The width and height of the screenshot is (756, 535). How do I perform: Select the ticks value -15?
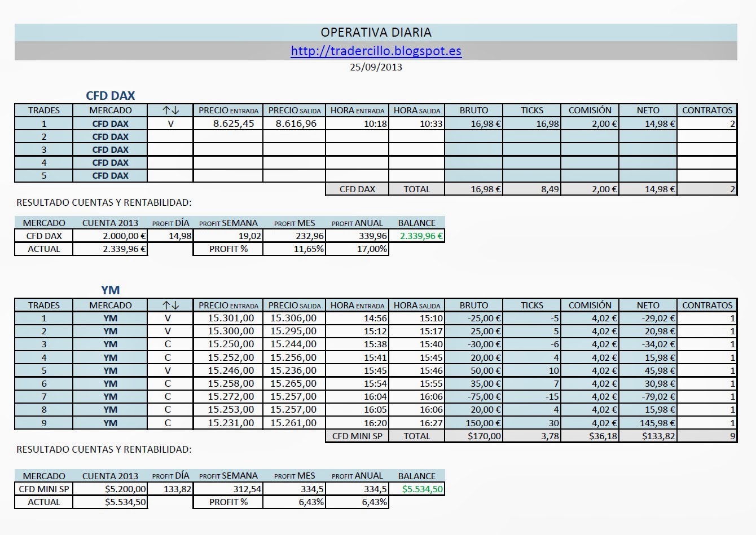point(552,397)
